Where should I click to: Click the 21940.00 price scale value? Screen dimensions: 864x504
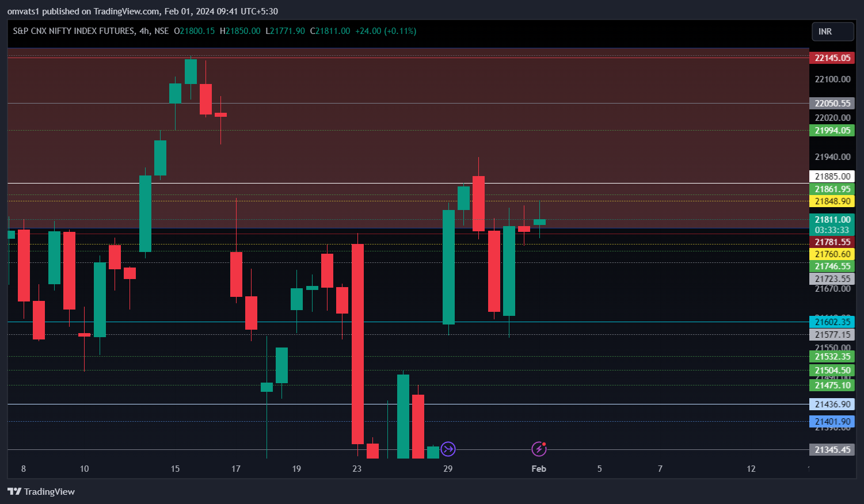click(x=832, y=157)
